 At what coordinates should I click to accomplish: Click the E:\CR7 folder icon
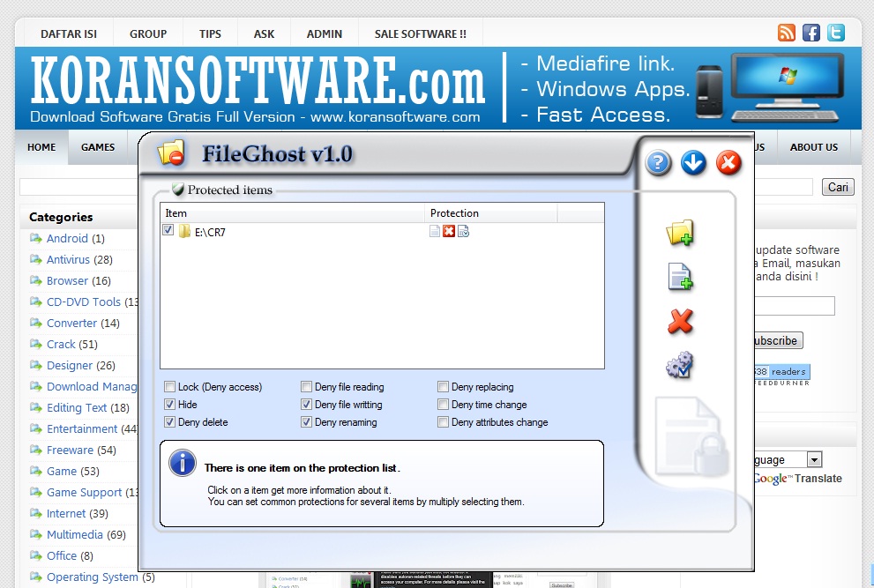184,231
